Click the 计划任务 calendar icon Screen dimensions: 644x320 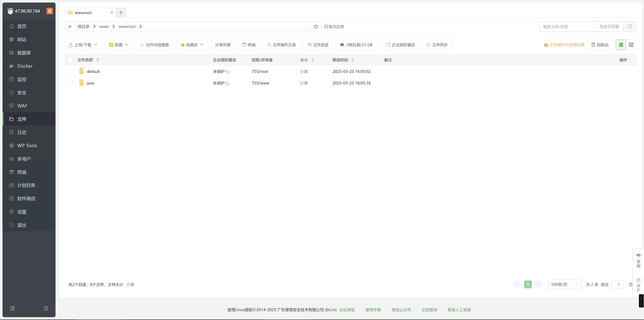click(12, 185)
